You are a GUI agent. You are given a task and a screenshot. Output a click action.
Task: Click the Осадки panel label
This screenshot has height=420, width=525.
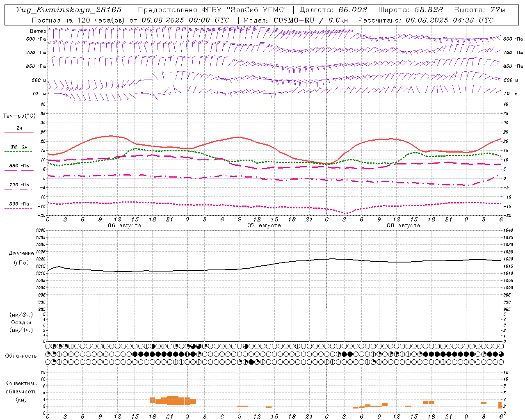pos(21,322)
